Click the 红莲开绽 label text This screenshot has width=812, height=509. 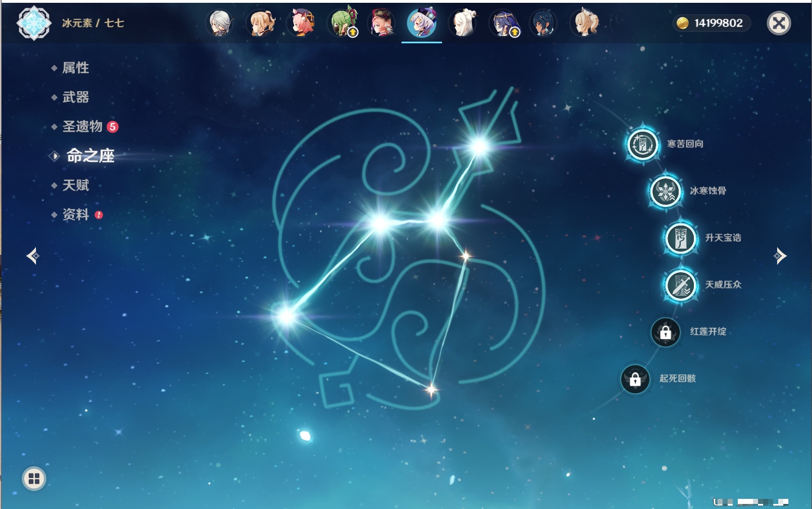pos(708,332)
